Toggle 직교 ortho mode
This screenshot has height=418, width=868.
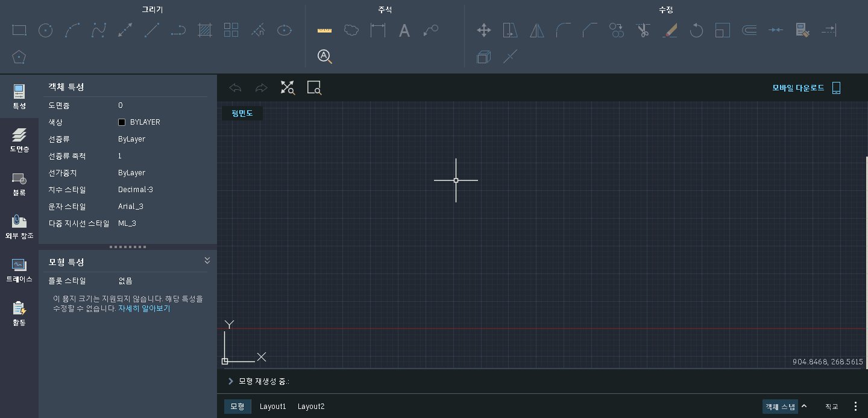(832, 407)
